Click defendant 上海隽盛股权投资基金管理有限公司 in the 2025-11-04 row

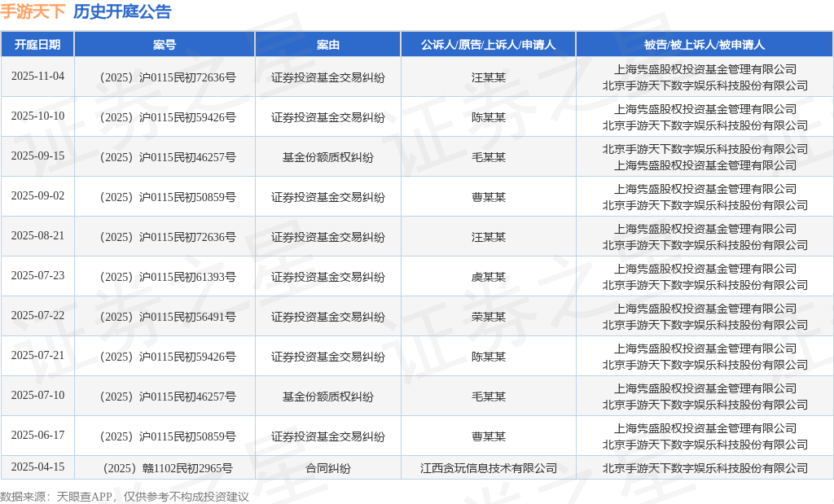coord(705,69)
